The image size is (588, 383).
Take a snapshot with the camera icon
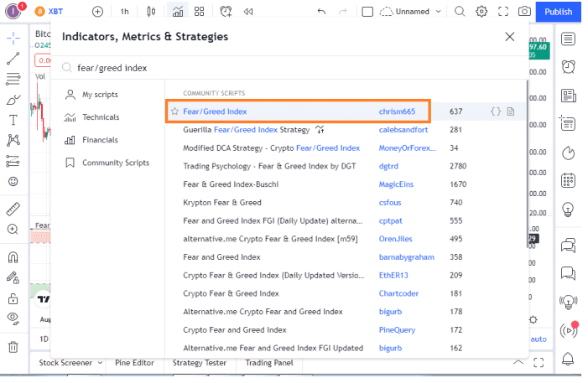524,12
